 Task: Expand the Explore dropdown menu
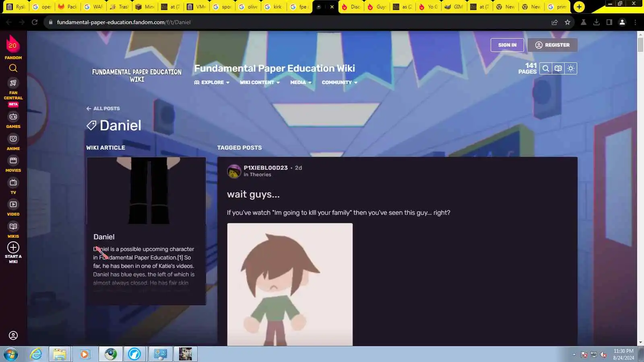(212, 82)
